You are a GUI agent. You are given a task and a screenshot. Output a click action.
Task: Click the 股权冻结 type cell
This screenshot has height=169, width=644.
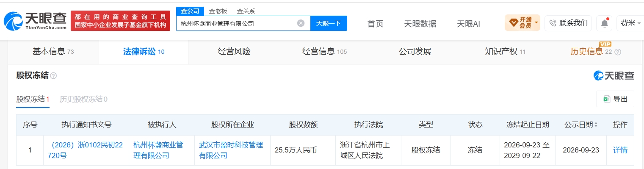(426, 150)
